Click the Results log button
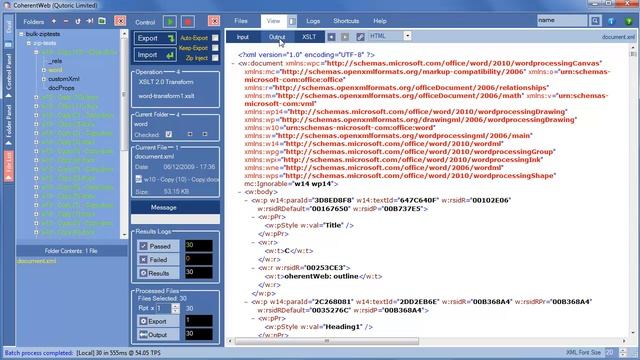The width and height of the screenshot is (640, 360). 158,273
